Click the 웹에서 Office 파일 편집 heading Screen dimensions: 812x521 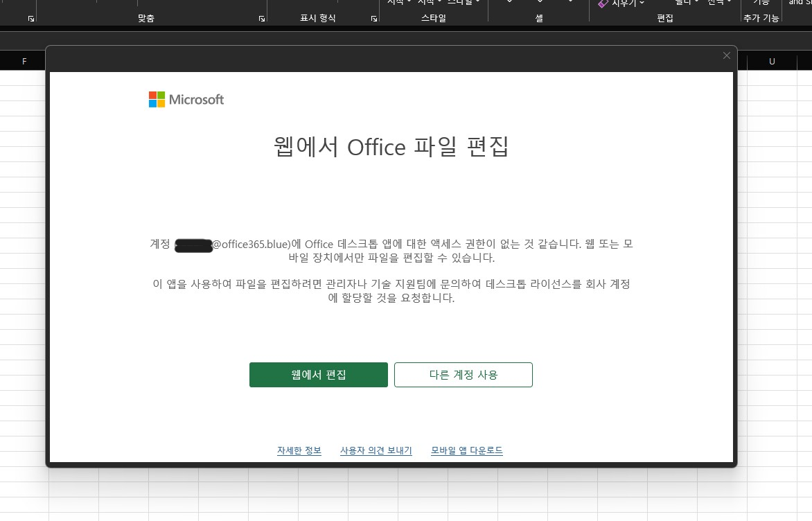391,147
